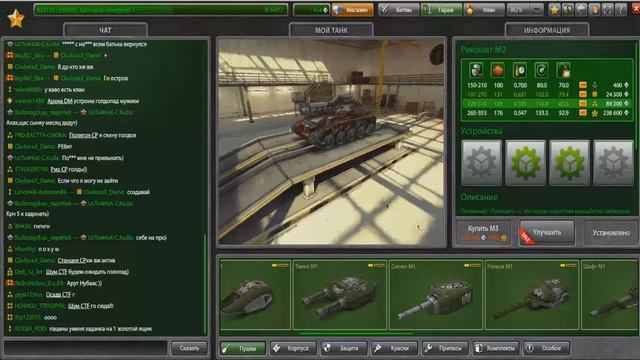Open the Клан page

(x=484, y=10)
